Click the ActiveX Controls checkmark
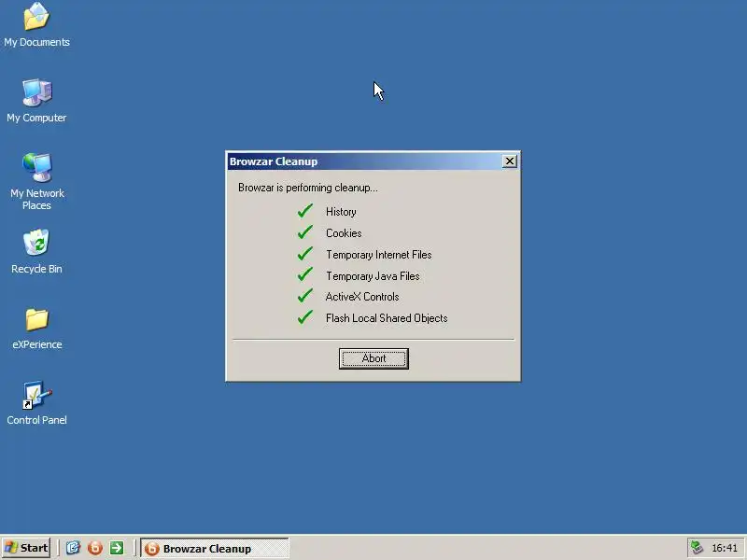This screenshot has width=747, height=560. [x=305, y=295]
